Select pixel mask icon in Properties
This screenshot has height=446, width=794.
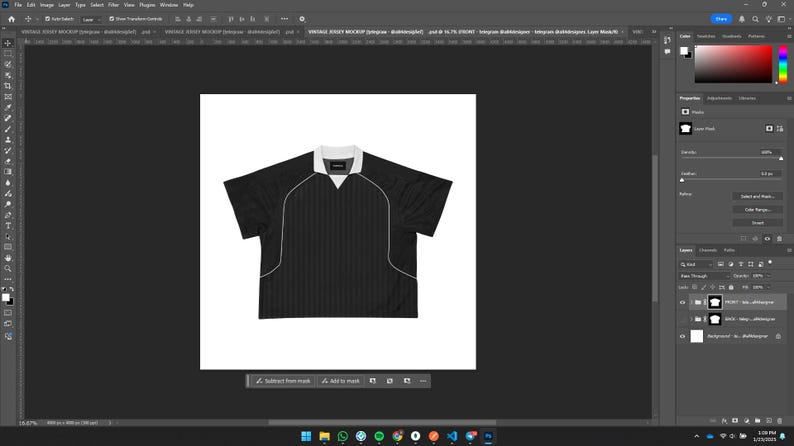pos(769,129)
